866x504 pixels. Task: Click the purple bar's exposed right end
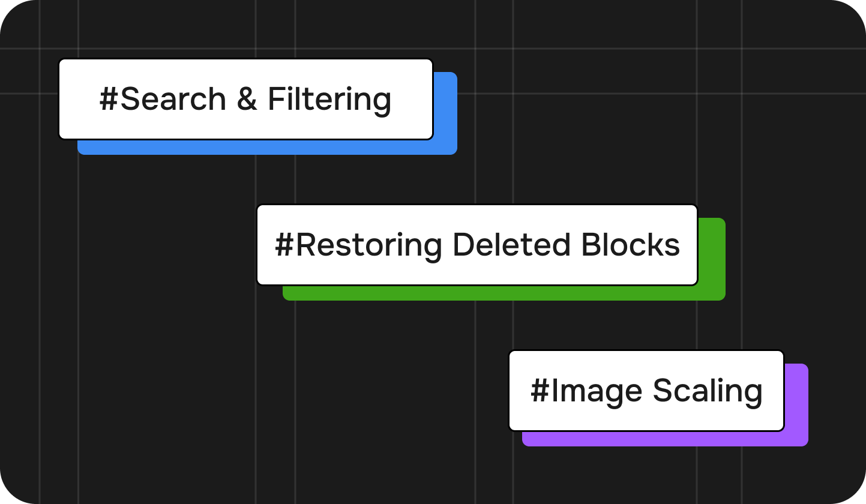pos(796,405)
